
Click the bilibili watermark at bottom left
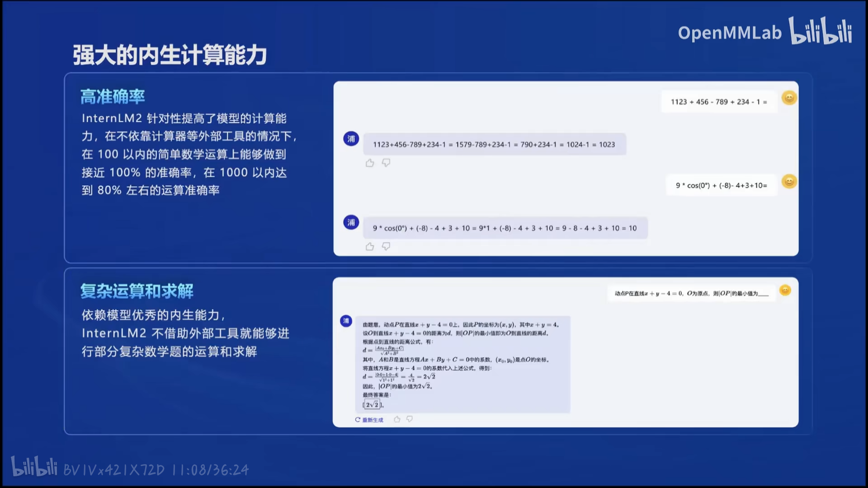[34, 467]
